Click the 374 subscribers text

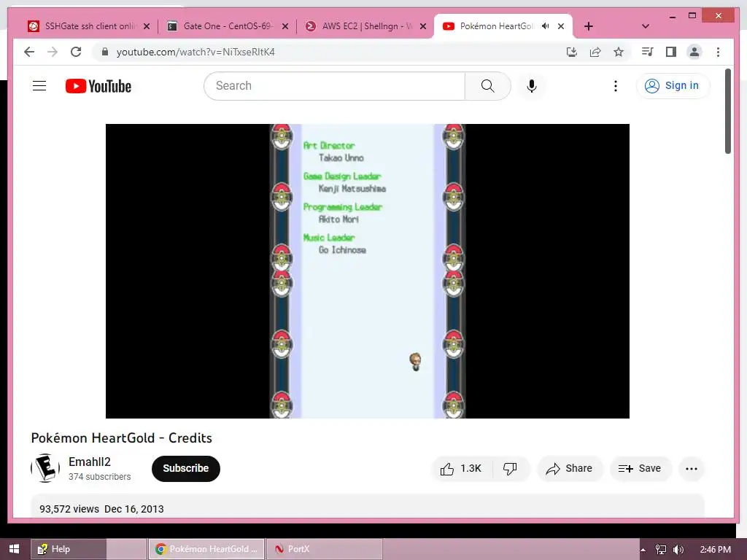tap(99, 477)
